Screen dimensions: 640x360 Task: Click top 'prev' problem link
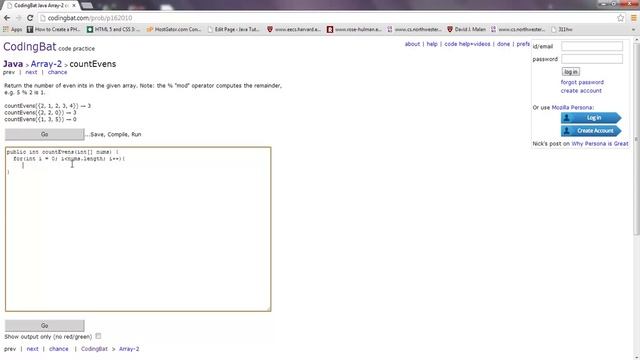point(9,72)
